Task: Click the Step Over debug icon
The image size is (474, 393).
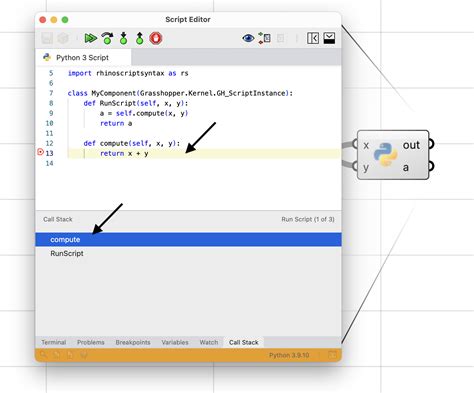Action: [x=107, y=38]
